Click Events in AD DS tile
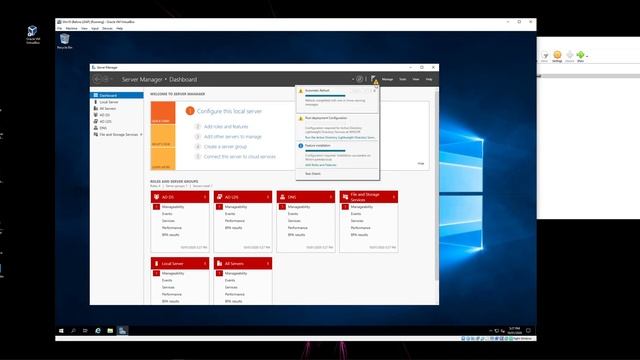 tap(167, 214)
